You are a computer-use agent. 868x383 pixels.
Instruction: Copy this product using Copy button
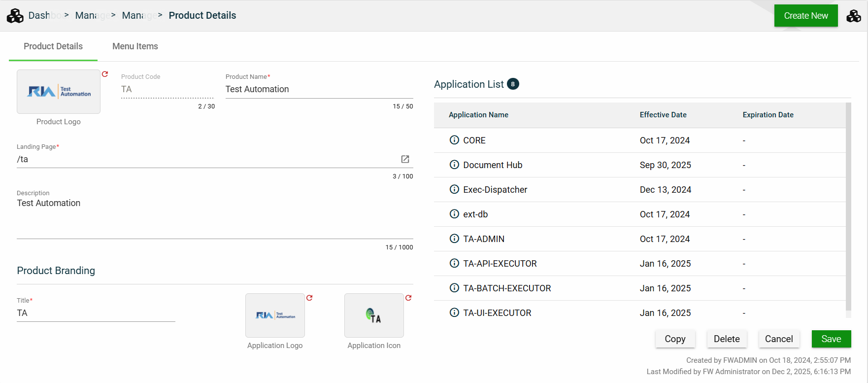(x=675, y=339)
